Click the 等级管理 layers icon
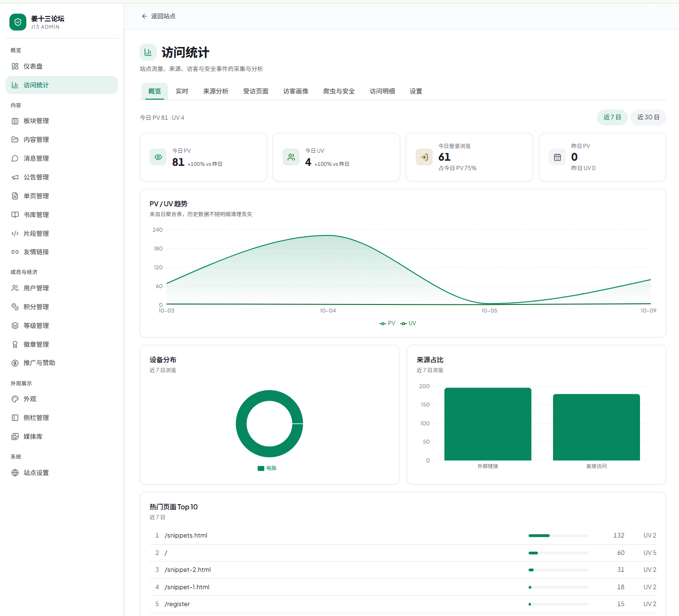Viewport: 679px width, 616px height. click(15, 326)
